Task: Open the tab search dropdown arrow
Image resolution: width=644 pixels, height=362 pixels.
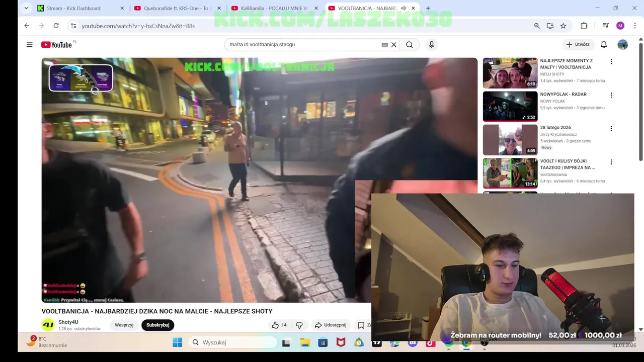Action: [26, 8]
